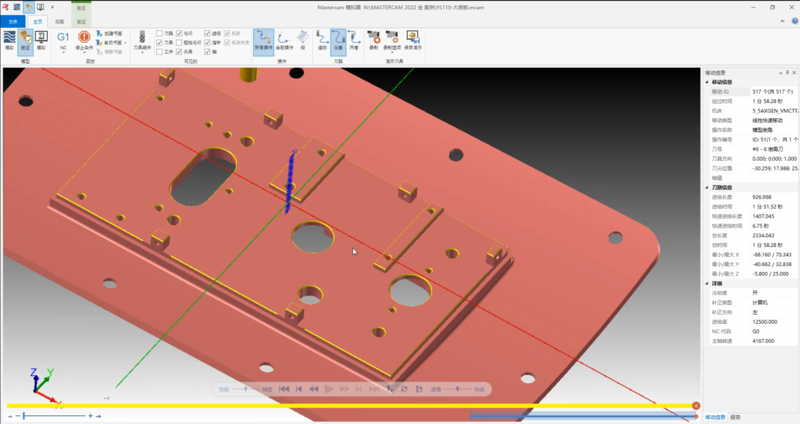This screenshot has width=800, height=424.
Task: Select the machine 模拟 monitor icon
Action: (41, 41)
